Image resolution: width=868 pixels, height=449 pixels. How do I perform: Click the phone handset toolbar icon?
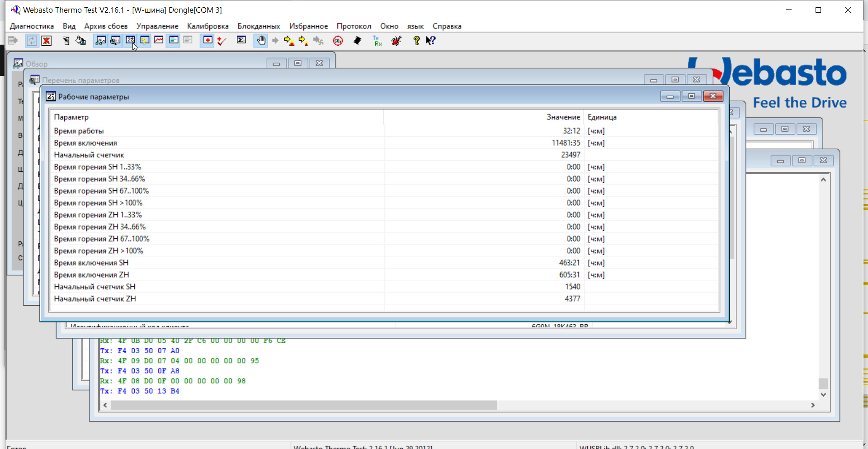click(66, 41)
